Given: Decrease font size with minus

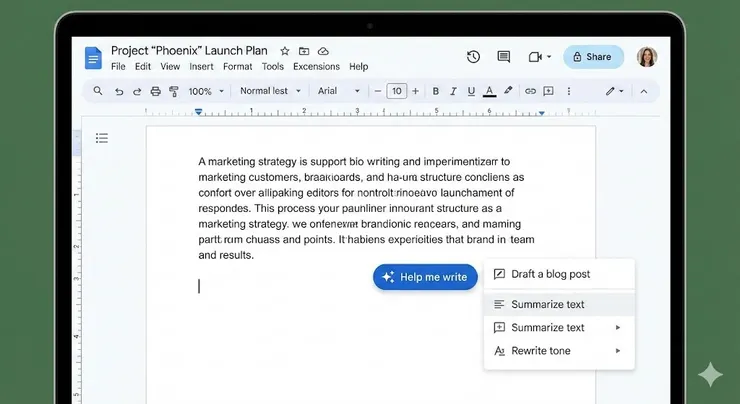Looking at the screenshot, I should pos(378,91).
